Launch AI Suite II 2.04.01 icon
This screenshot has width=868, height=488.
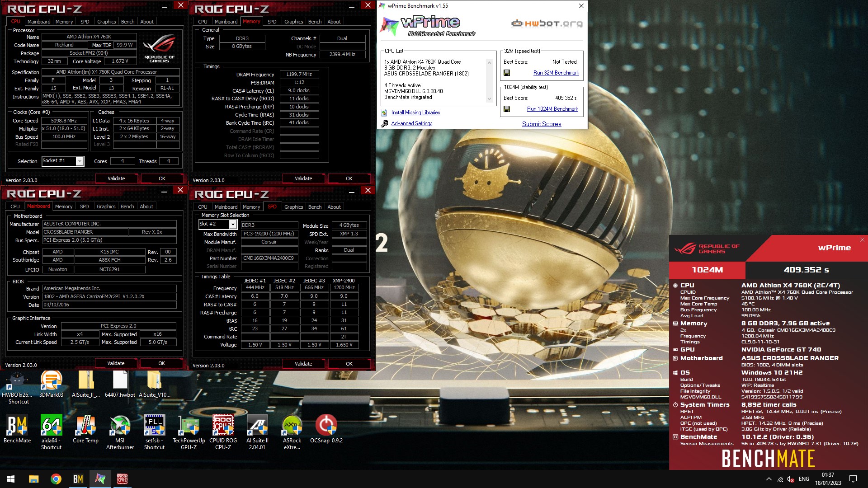[x=257, y=432]
